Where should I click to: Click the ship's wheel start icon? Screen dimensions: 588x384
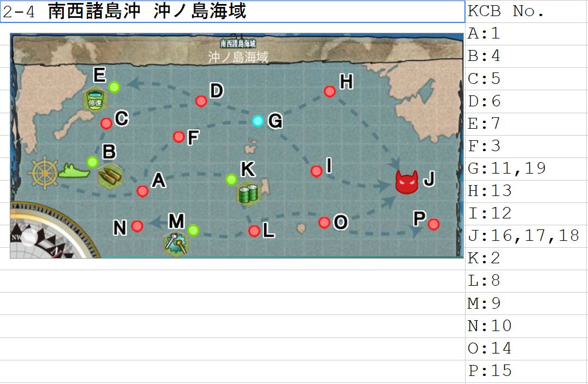(45, 173)
